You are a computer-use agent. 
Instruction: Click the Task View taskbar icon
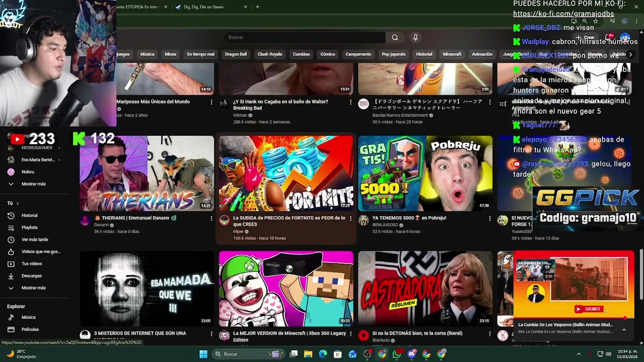(x=294, y=354)
